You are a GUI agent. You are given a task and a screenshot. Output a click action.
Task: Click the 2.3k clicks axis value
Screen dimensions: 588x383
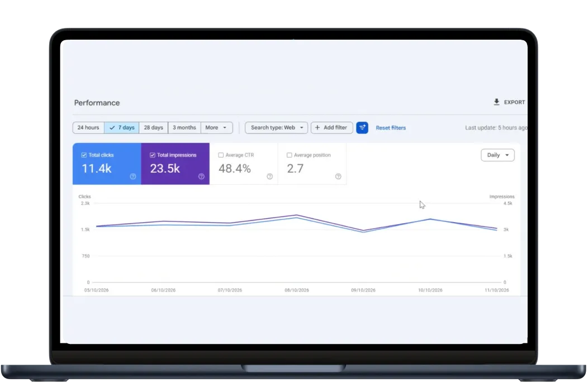click(x=85, y=203)
